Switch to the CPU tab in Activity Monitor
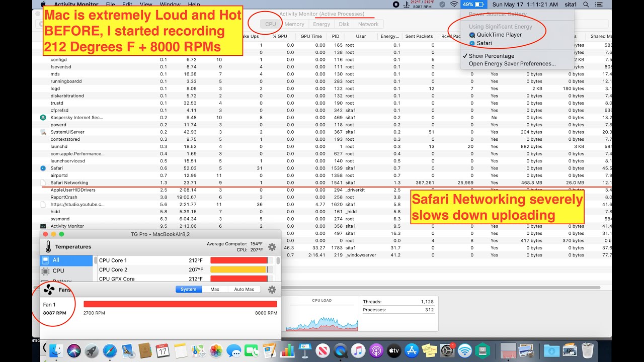This screenshot has height=362, width=644. coord(271,24)
